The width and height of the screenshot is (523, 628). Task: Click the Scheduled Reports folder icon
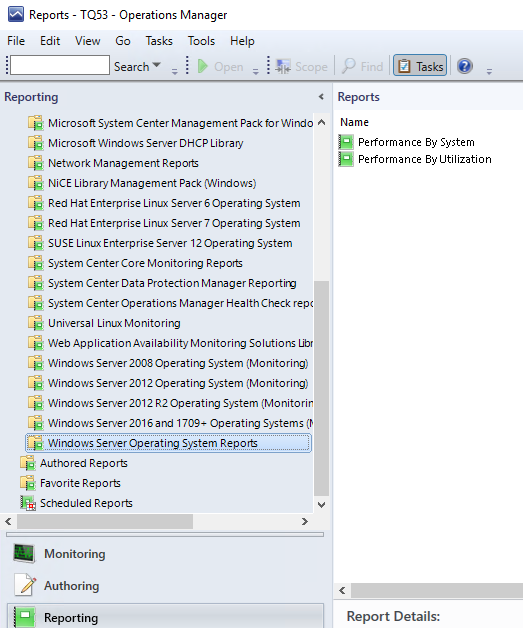(28, 503)
